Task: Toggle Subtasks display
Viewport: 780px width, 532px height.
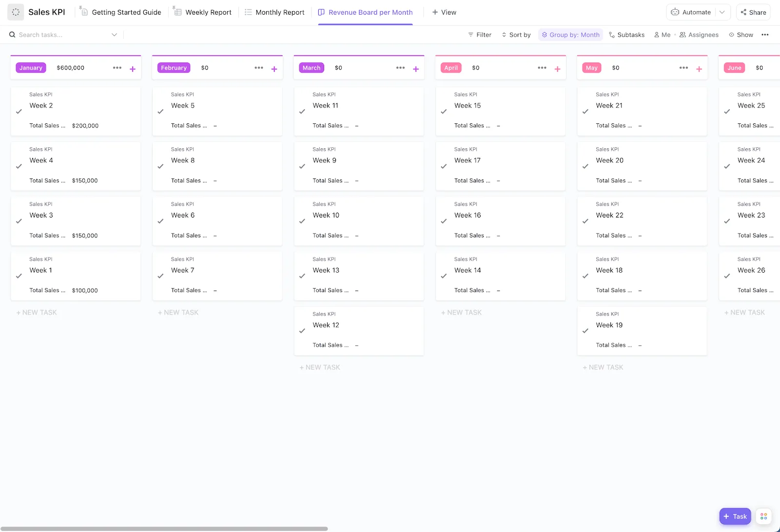Action: tap(626, 35)
